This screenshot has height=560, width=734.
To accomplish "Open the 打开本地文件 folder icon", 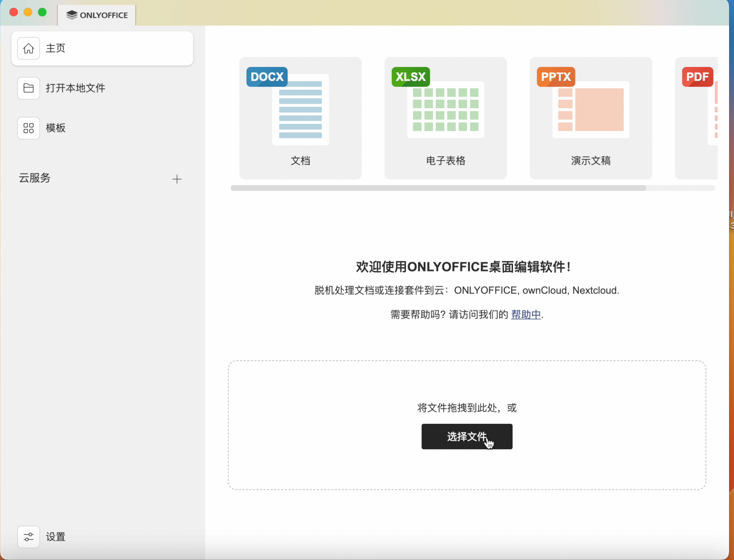I will point(28,88).
